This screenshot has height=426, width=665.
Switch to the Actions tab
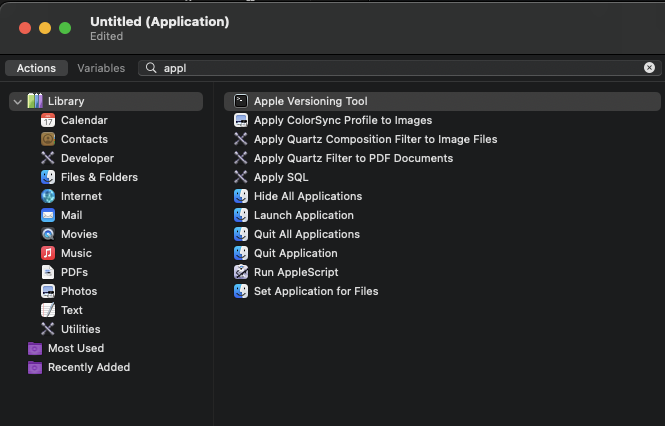pyautogui.click(x=36, y=68)
